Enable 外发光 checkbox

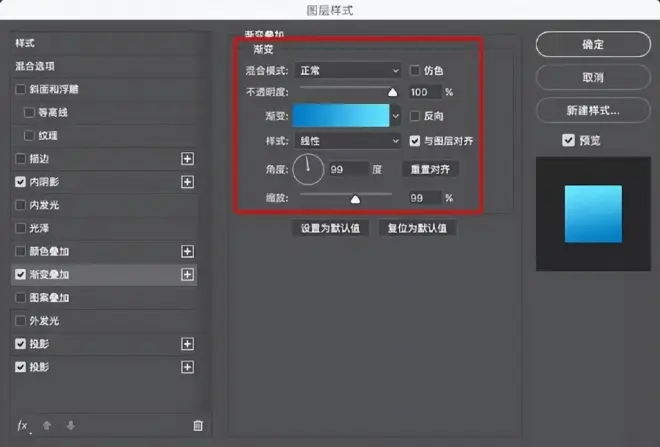(20, 321)
